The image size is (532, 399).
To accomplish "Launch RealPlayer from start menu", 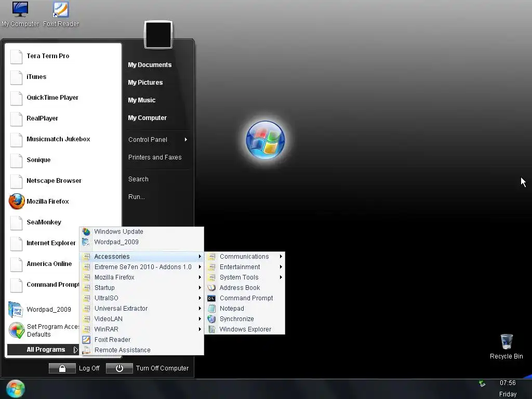I will point(63,118).
